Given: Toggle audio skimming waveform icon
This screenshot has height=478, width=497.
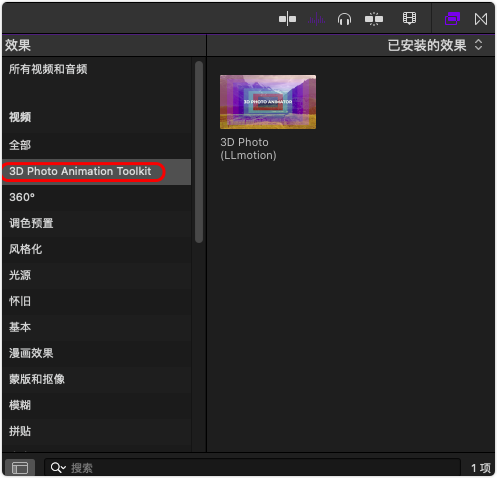Looking at the screenshot, I should [316, 19].
